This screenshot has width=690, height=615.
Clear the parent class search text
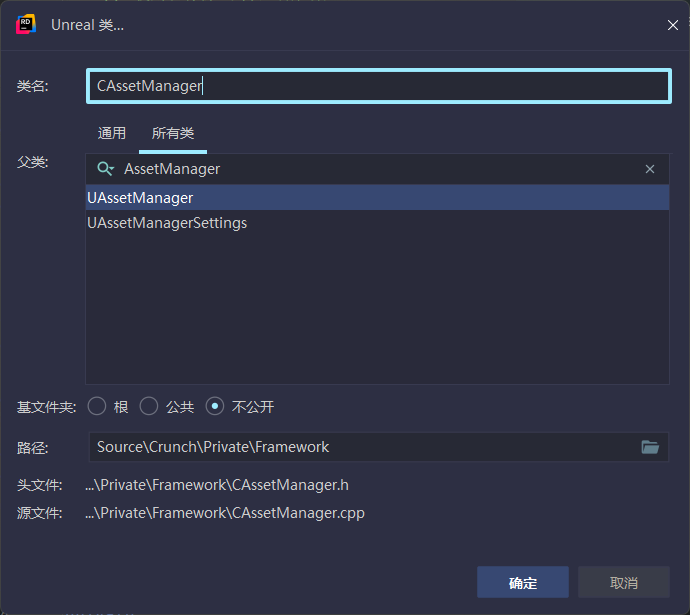tap(650, 169)
